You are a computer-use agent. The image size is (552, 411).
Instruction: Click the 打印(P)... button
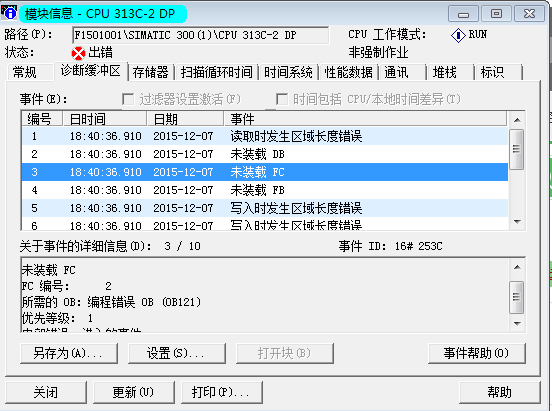coord(221,392)
